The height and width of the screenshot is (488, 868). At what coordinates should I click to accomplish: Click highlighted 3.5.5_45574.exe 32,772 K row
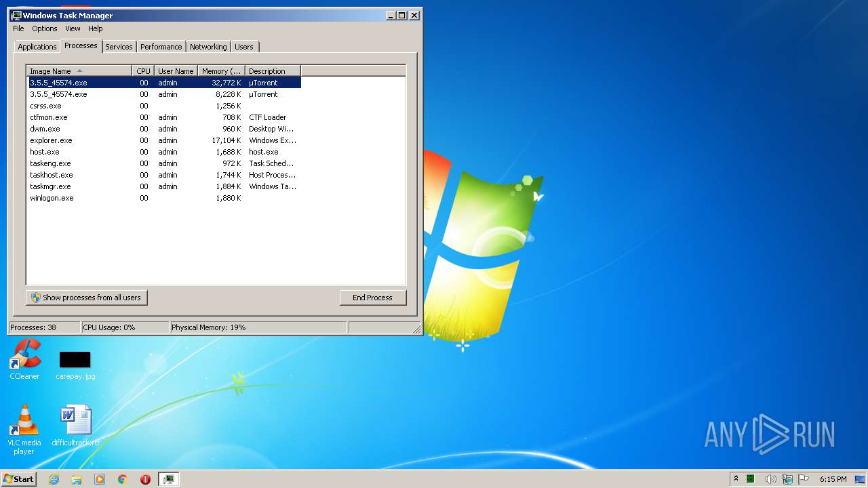pyautogui.click(x=163, y=83)
